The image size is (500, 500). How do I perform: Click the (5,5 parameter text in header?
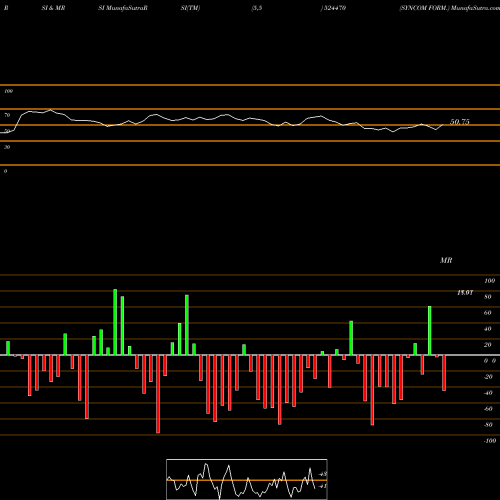257,8
